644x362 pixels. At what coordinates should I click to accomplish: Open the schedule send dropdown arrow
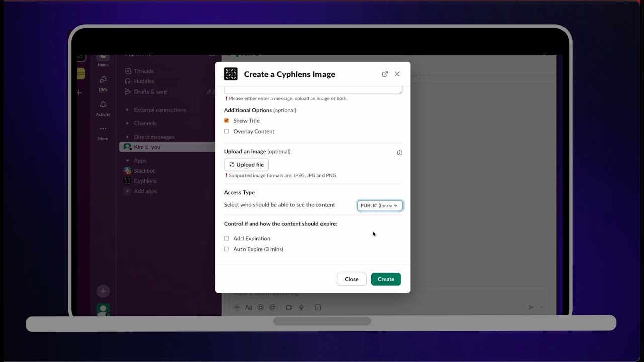click(x=542, y=307)
